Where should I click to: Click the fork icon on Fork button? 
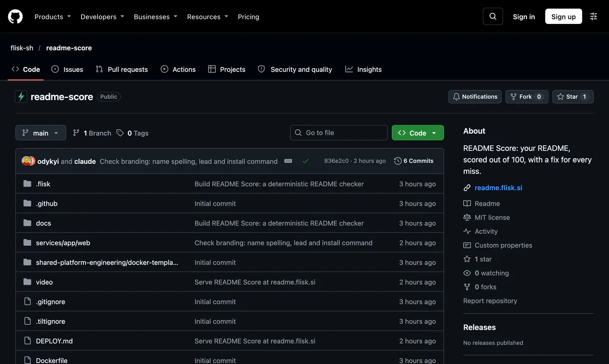[514, 97]
